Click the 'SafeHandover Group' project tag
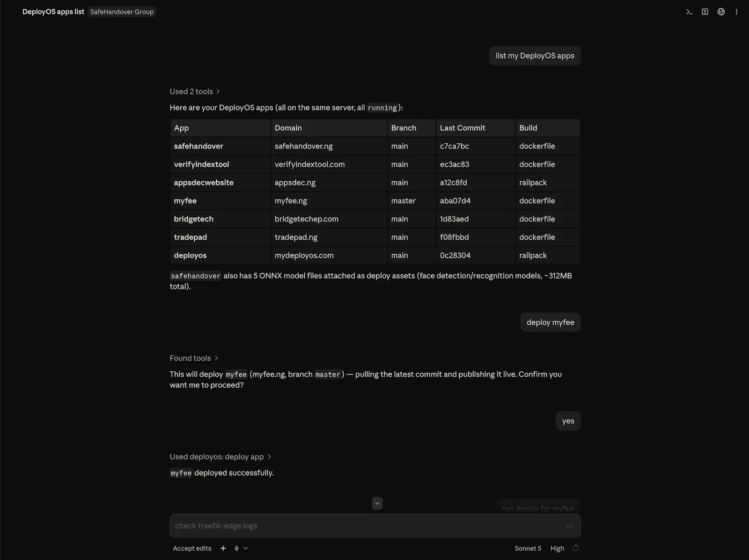The width and height of the screenshot is (749, 560). [122, 12]
